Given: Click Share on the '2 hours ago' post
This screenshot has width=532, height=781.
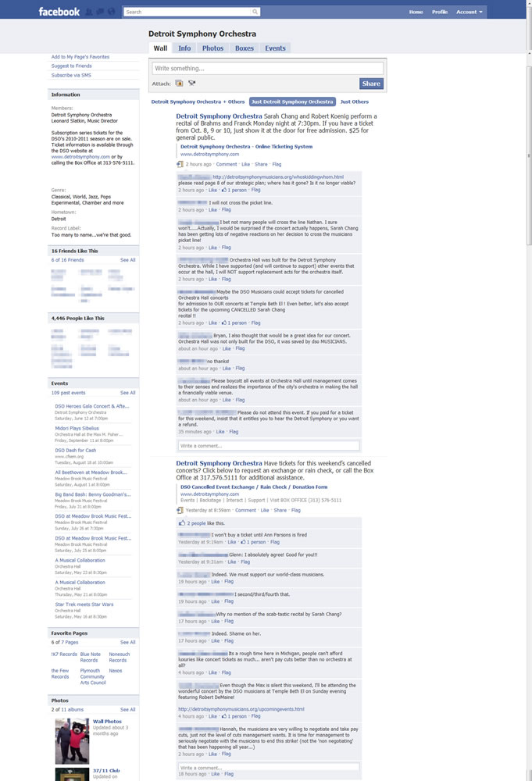Looking at the screenshot, I should (x=261, y=164).
